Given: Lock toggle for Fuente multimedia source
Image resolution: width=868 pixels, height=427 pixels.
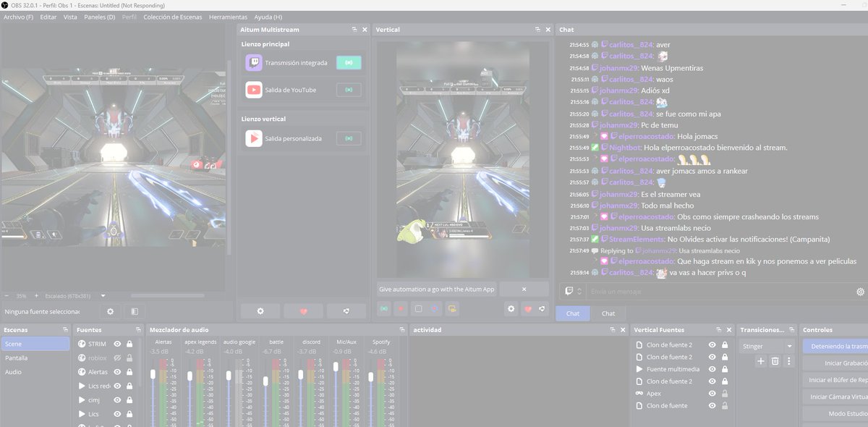Looking at the screenshot, I should (725, 369).
